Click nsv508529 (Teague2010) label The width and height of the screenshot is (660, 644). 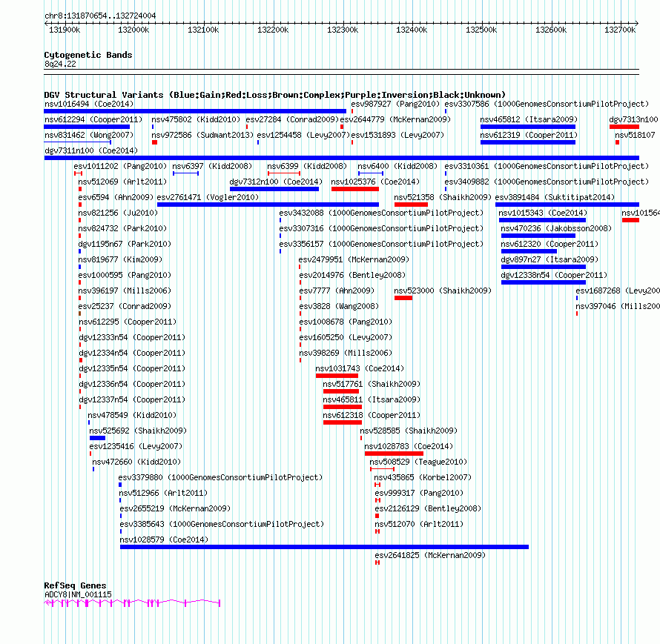coord(418,462)
